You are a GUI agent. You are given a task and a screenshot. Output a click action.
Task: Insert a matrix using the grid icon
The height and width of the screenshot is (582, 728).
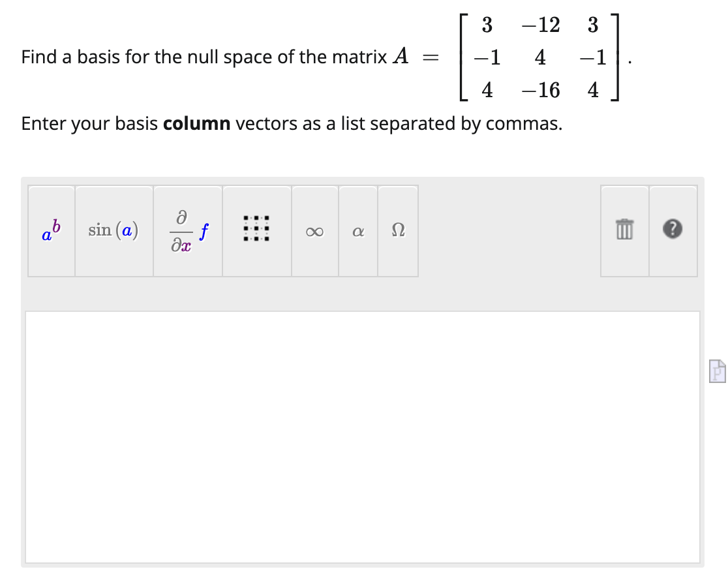pos(256,232)
